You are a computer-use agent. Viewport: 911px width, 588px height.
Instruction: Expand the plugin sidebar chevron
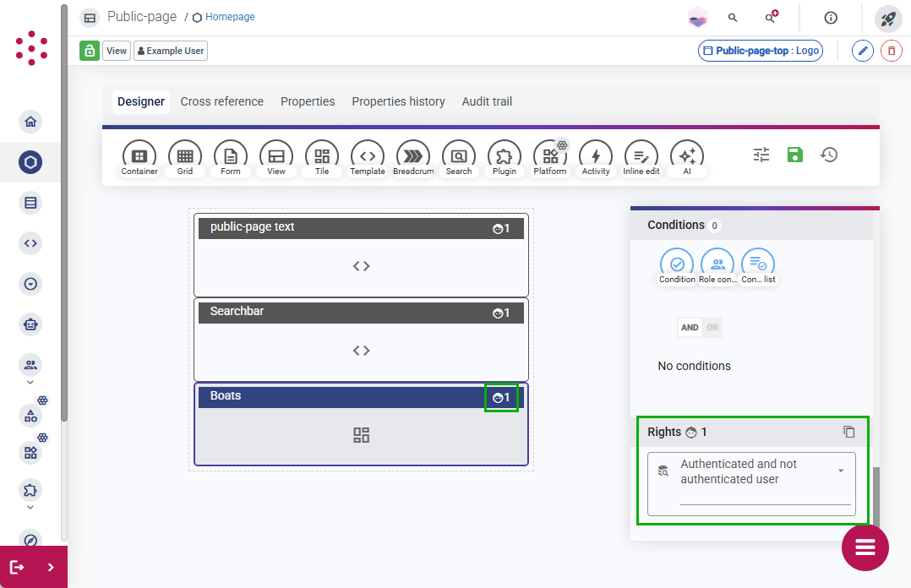30,507
